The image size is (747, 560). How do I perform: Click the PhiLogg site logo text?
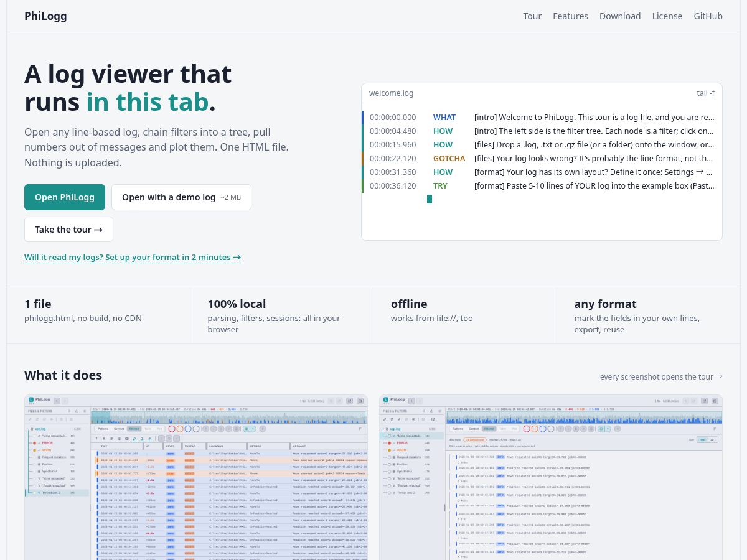[45, 16]
